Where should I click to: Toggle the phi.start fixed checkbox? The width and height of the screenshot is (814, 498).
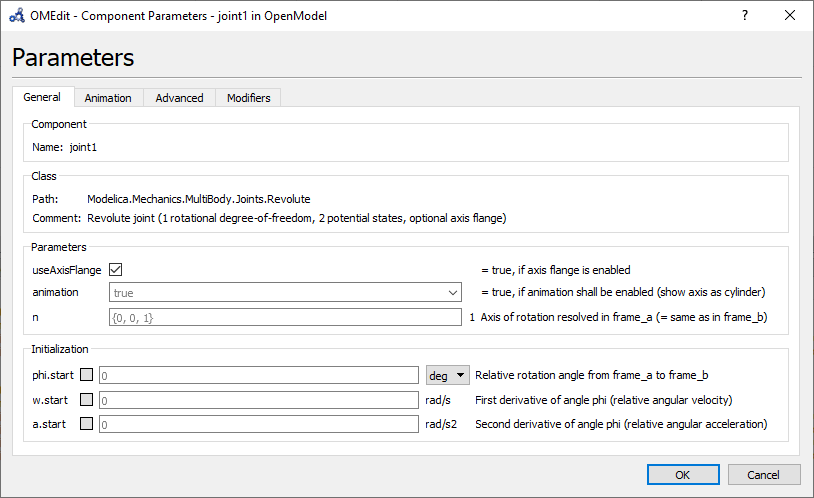[x=87, y=375]
